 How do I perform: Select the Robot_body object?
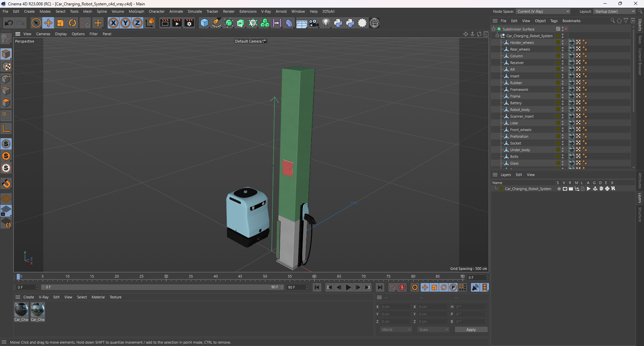tap(520, 110)
